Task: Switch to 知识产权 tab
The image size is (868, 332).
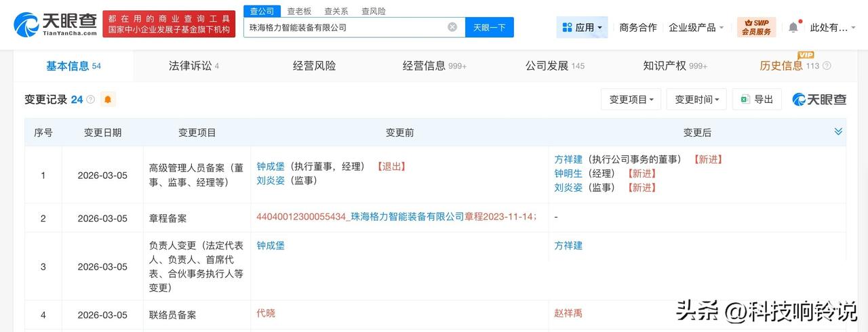Action: pos(675,66)
